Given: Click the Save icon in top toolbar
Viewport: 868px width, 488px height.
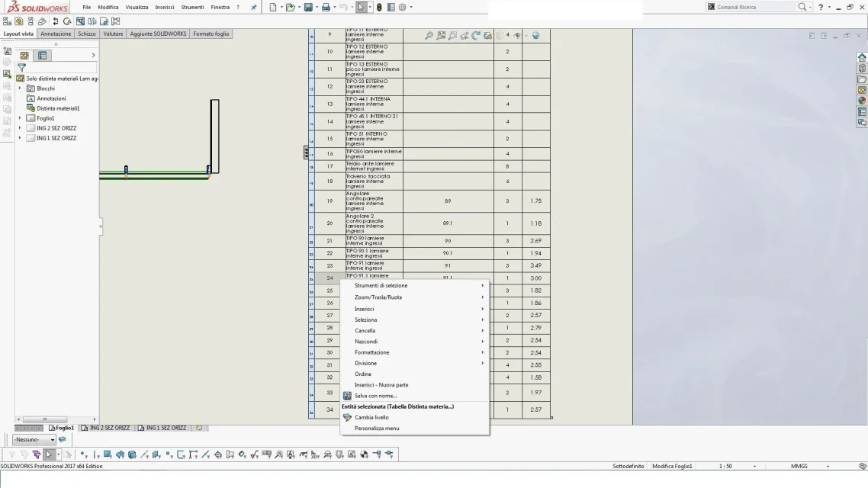Looking at the screenshot, I should 308,7.
